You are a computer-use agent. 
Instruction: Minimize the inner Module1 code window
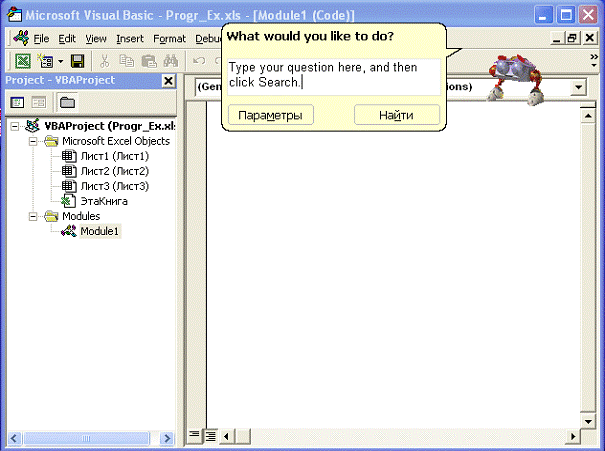coord(556,38)
